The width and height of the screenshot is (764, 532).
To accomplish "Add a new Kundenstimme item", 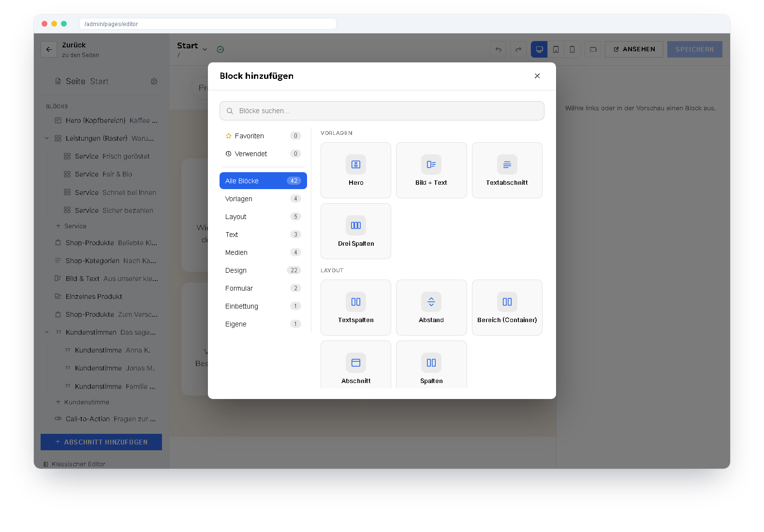I will pyautogui.click(x=82, y=402).
